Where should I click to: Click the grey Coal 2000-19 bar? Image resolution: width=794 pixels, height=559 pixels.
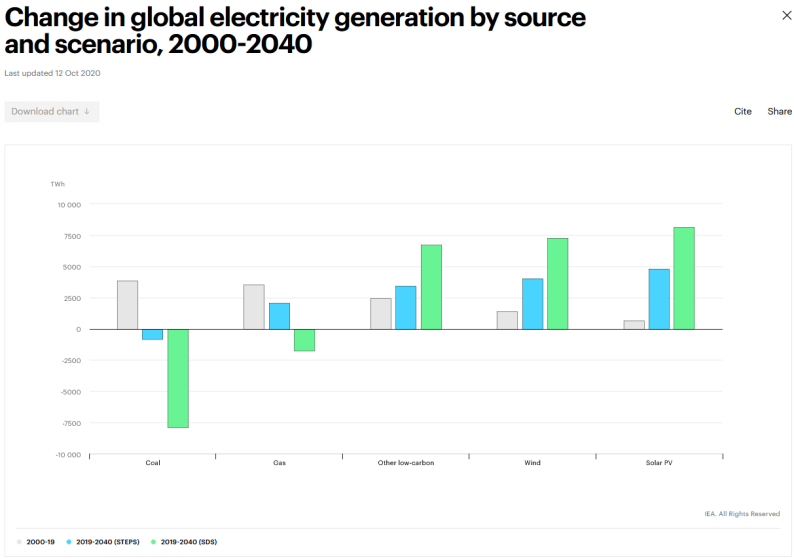pyautogui.click(x=127, y=305)
